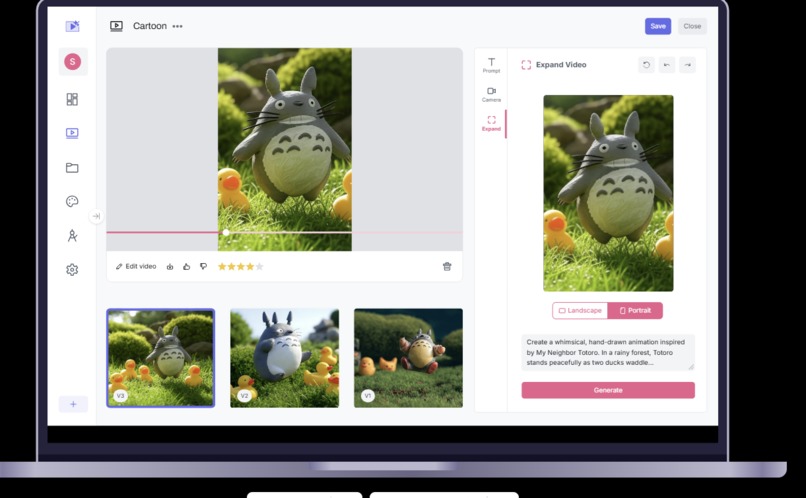Rate the video five stars
This screenshot has height=498, width=806.
pyautogui.click(x=259, y=266)
